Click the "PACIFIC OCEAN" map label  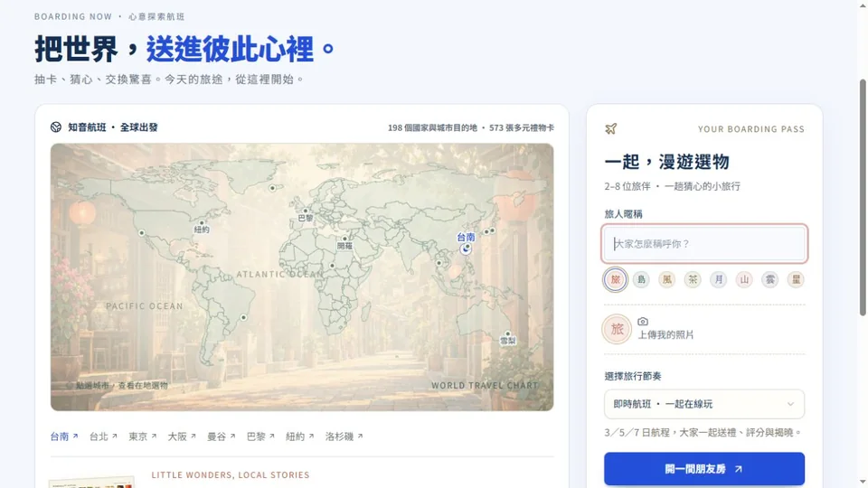(x=145, y=306)
